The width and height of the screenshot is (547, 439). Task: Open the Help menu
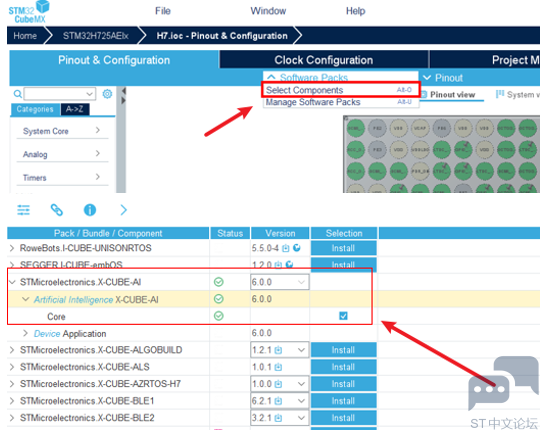(355, 11)
